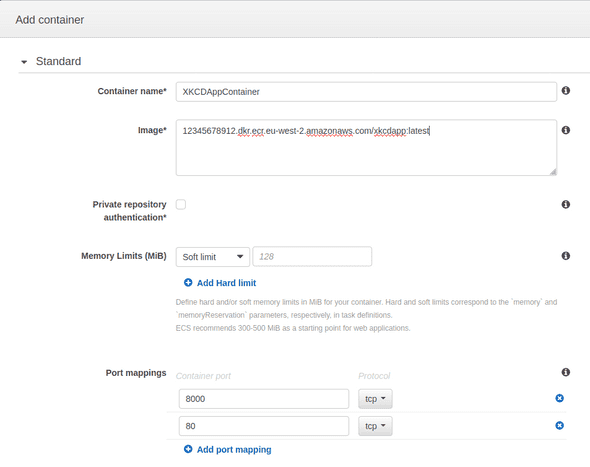Click info icon for Port mappings
This screenshot has width=590, height=467.
click(x=566, y=372)
